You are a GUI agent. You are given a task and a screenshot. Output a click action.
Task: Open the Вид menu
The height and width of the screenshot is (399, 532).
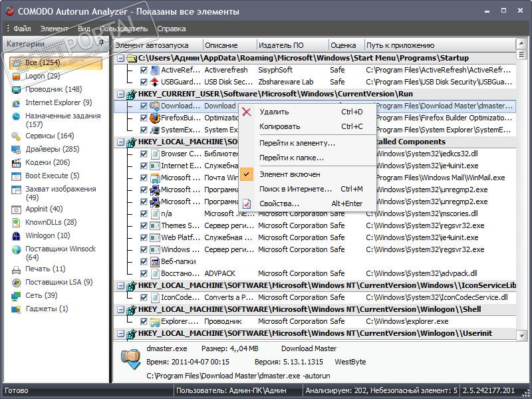[x=84, y=29]
